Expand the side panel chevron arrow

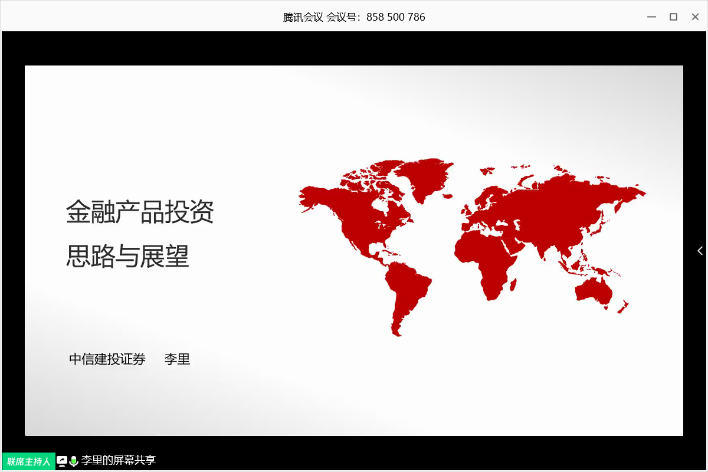tap(700, 251)
